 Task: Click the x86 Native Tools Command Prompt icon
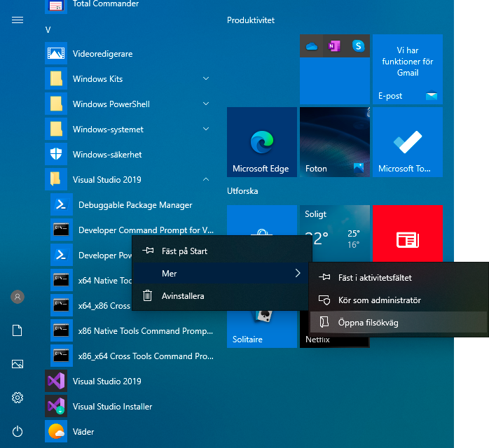pyautogui.click(x=62, y=330)
